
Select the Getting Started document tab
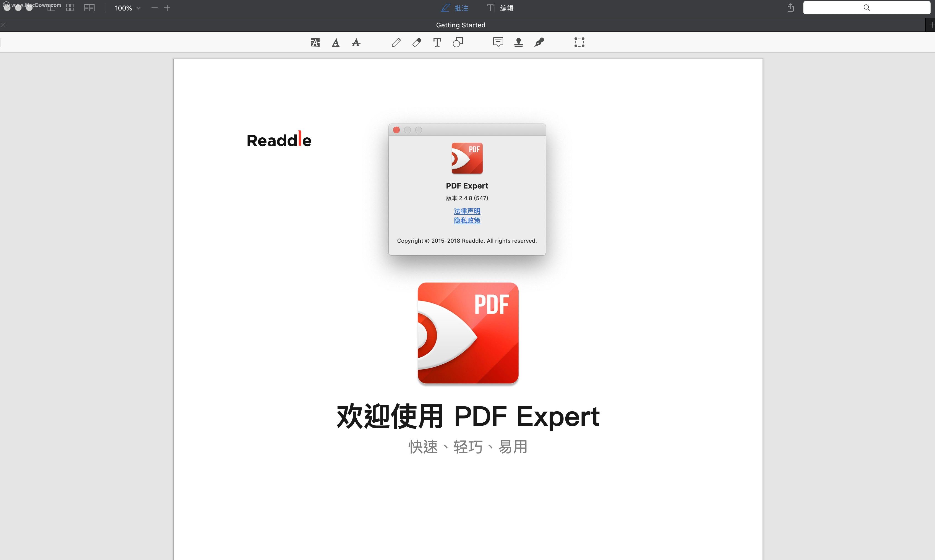point(461,25)
